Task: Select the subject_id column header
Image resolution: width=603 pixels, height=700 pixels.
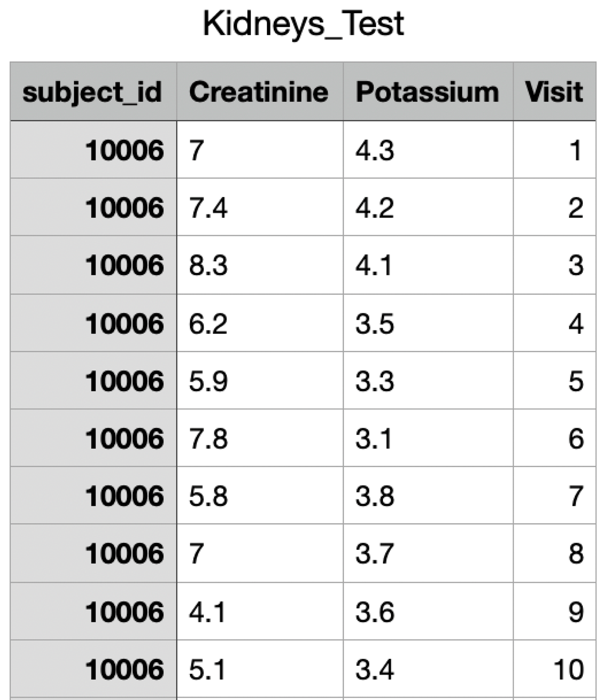Action: click(x=93, y=92)
